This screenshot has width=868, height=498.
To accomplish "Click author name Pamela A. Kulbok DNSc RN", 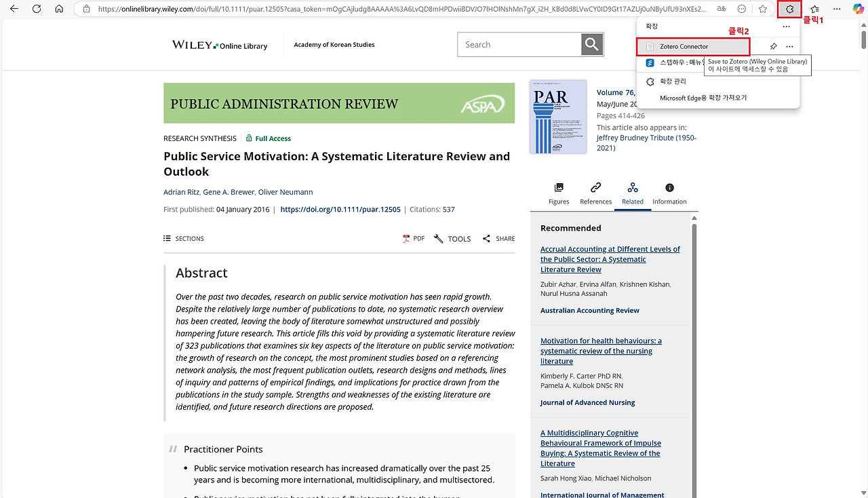I will [582, 385].
